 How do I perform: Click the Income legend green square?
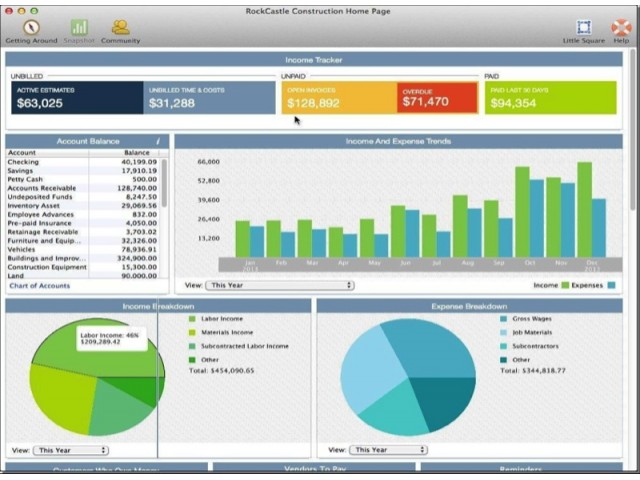pos(565,285)
